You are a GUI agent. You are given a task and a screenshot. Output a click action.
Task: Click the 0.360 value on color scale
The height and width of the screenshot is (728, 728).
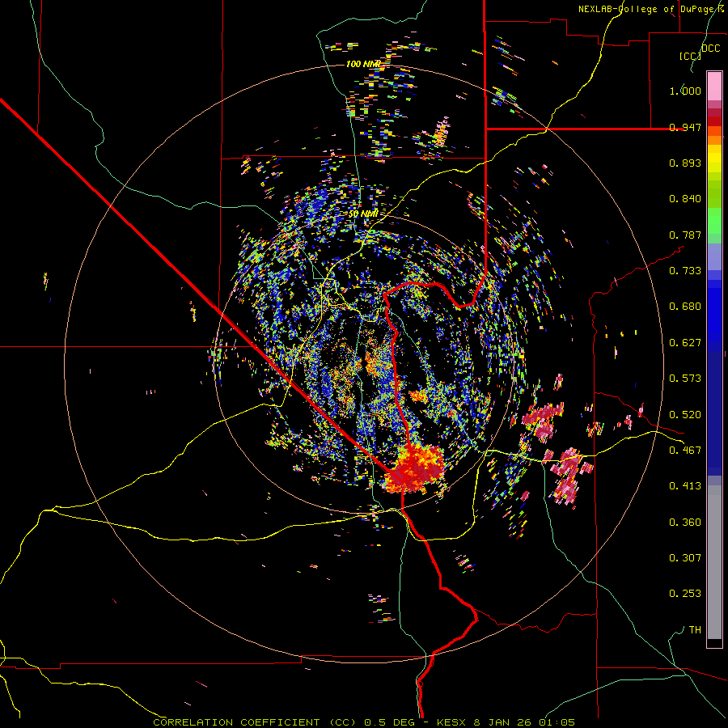(x=685, y=523)
